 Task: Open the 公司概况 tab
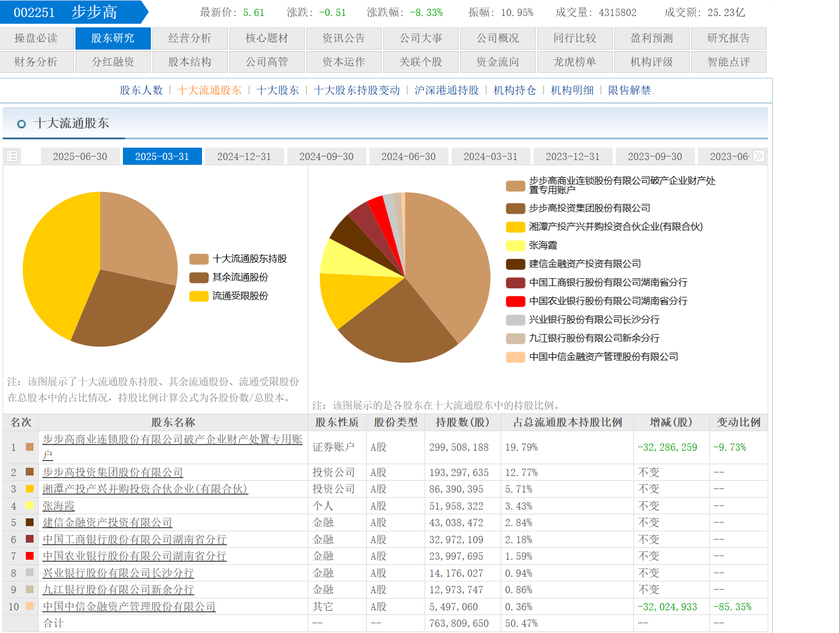click(x=498, y=38)
